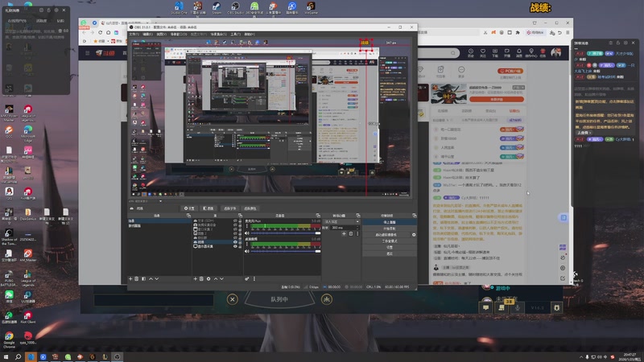Open desktop audio channel three-dot menu
This screenshot has height=362, width=644.
pos(246,244)
